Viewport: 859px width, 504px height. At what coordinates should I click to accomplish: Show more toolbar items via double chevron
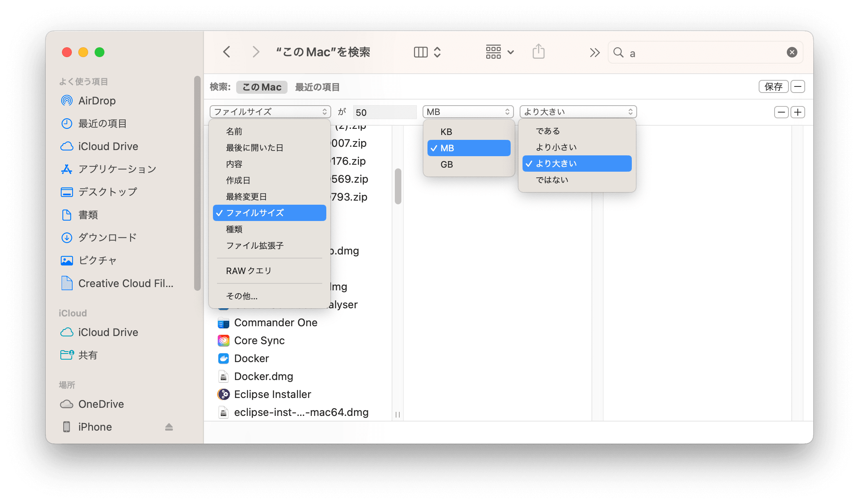point(595,53)
